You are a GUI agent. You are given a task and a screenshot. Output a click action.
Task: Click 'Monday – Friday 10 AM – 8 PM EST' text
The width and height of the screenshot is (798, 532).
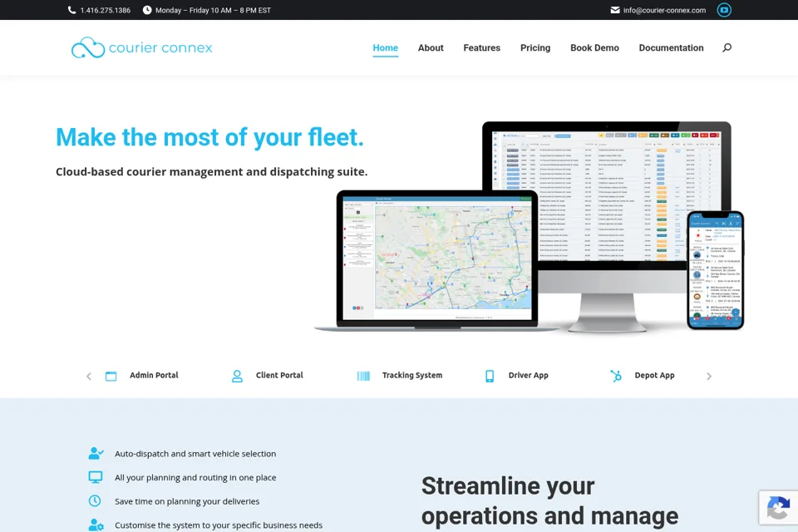(x=214, y=10)
